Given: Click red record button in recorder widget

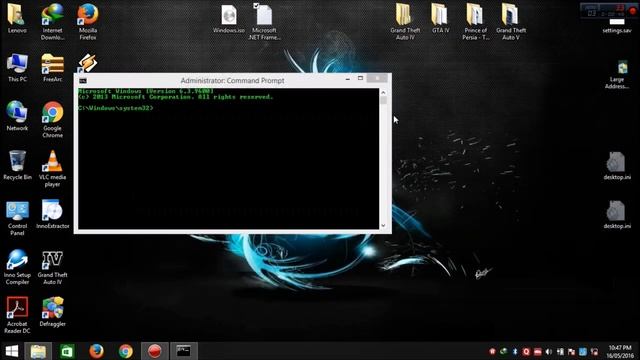Looking at the screenshot, I should point(633,10).
